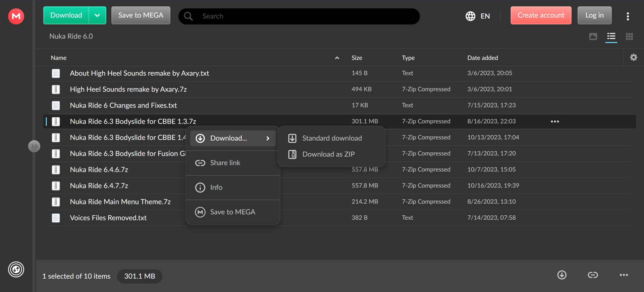
Task: Switch to media gallery view
Action: [593, 36]
